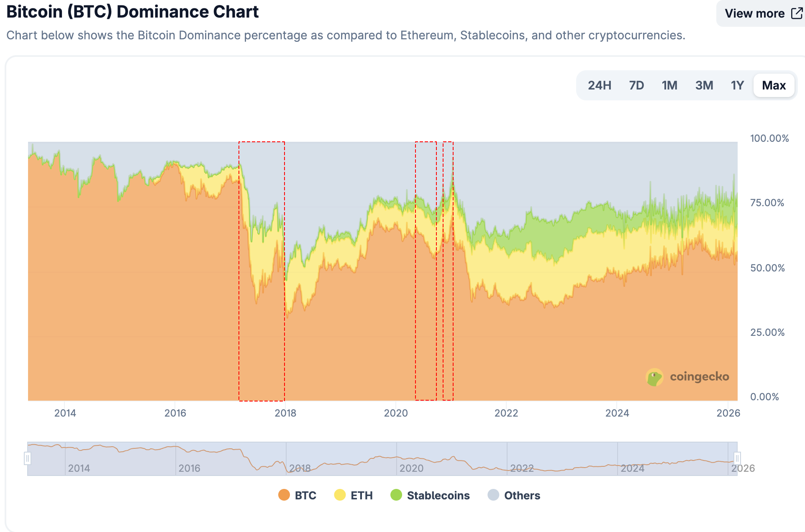805x532 pixels.
Task: Select the Max time range button
Action: pyautogui.click(x=774, y=85)
